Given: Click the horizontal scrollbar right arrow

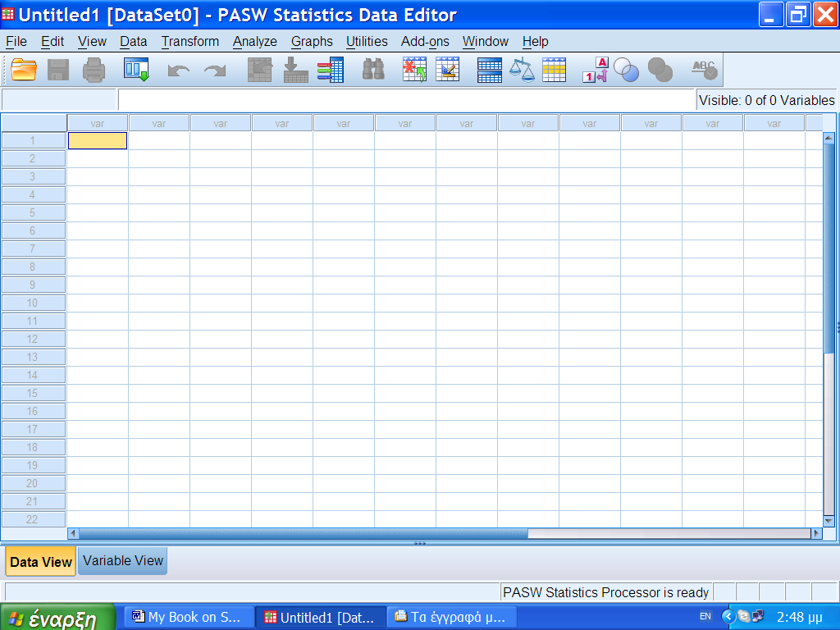Looking at the screenshot, I should (x=816, y=533).
